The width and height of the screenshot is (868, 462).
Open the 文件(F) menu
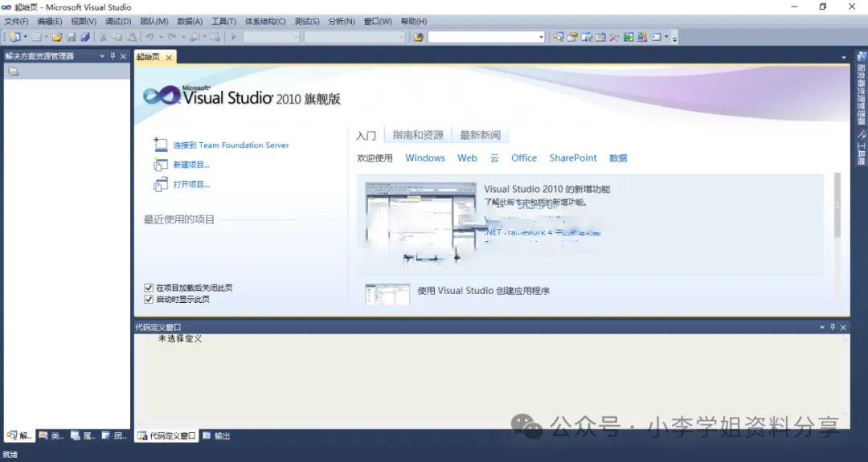pyautogui.click(x=16, y=21)
